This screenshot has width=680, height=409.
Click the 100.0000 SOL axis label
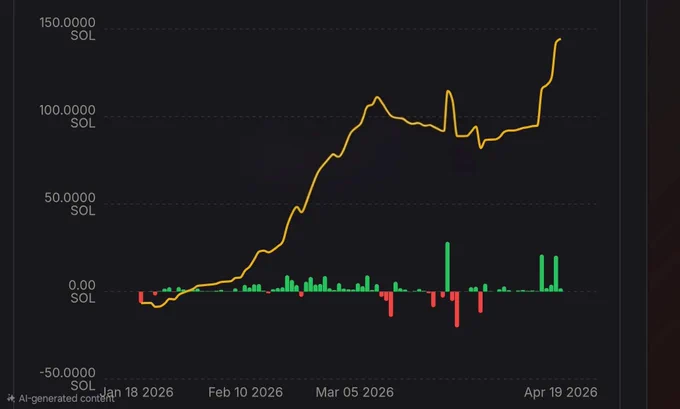pyautogui.click(x=67, y=117)
